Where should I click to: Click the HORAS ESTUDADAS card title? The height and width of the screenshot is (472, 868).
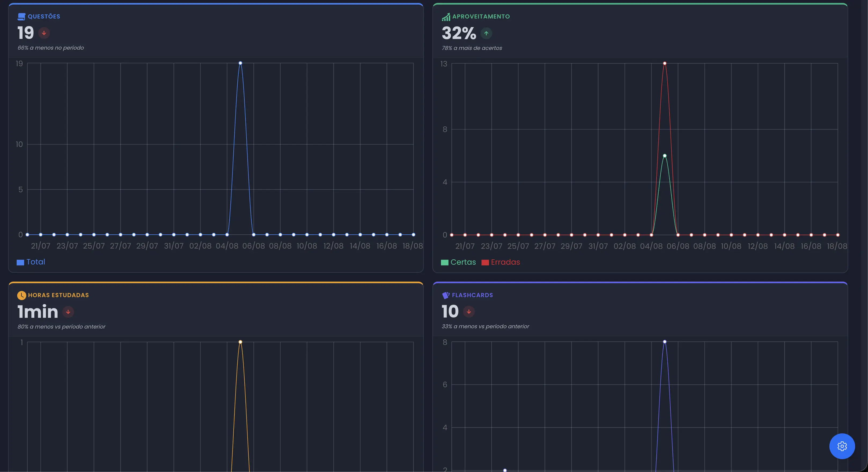pos(58,295)
